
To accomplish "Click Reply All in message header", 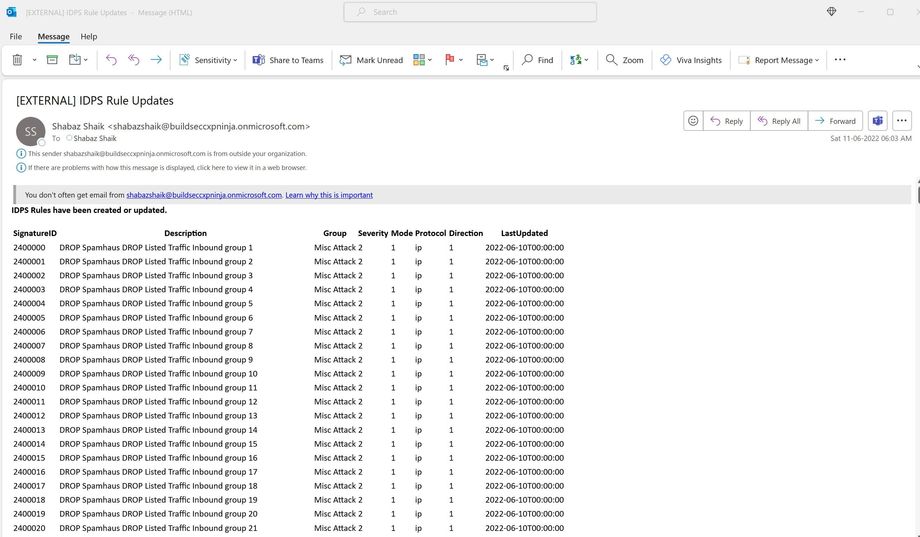I will (779, 121).
